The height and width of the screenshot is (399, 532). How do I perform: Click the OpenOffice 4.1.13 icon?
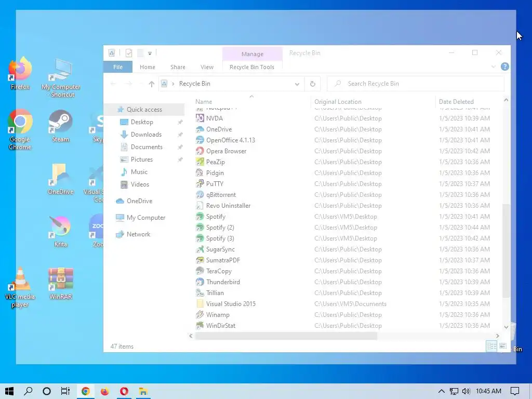pos(200,140)
